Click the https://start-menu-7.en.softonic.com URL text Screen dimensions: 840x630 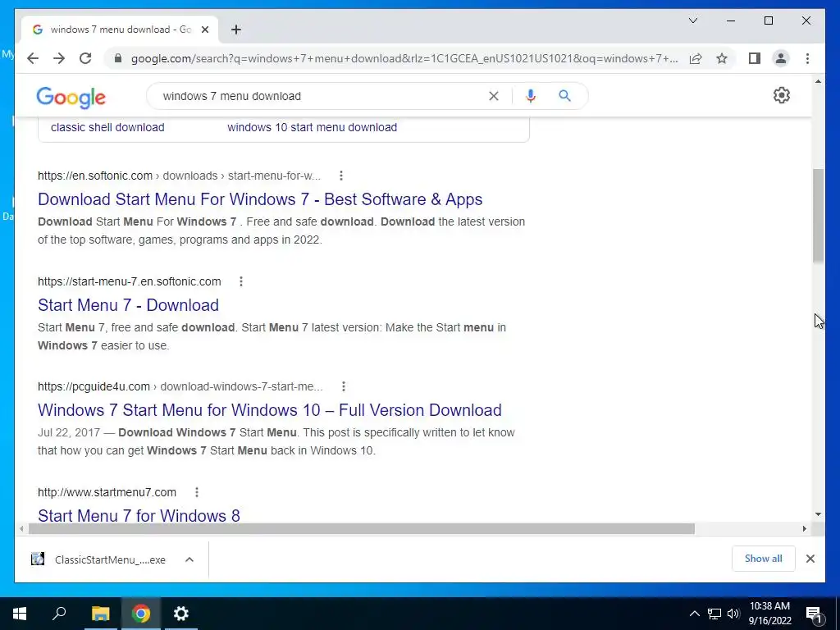[129, 281]
